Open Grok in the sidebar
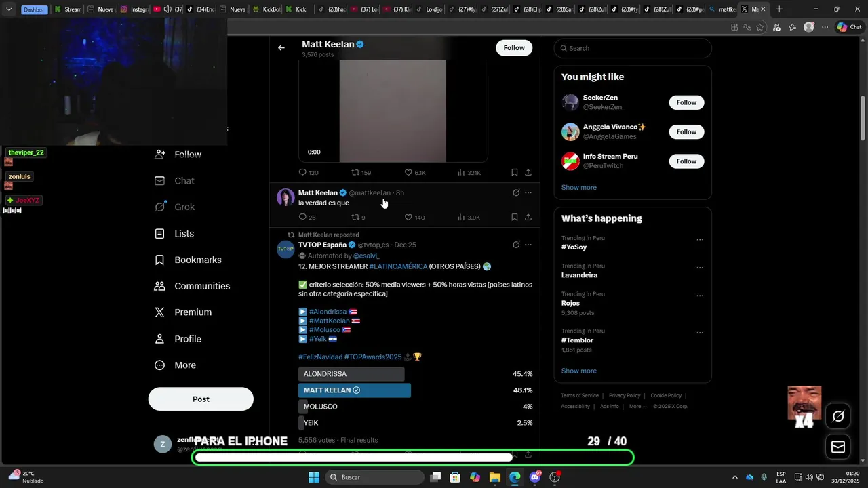The image size is (868, 488). point(174,207)
